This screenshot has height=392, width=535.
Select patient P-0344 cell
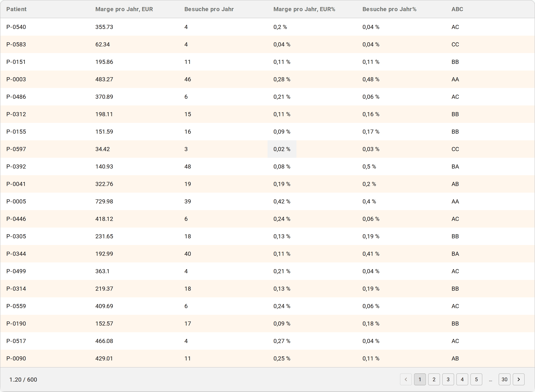click(x=16, y=254)
